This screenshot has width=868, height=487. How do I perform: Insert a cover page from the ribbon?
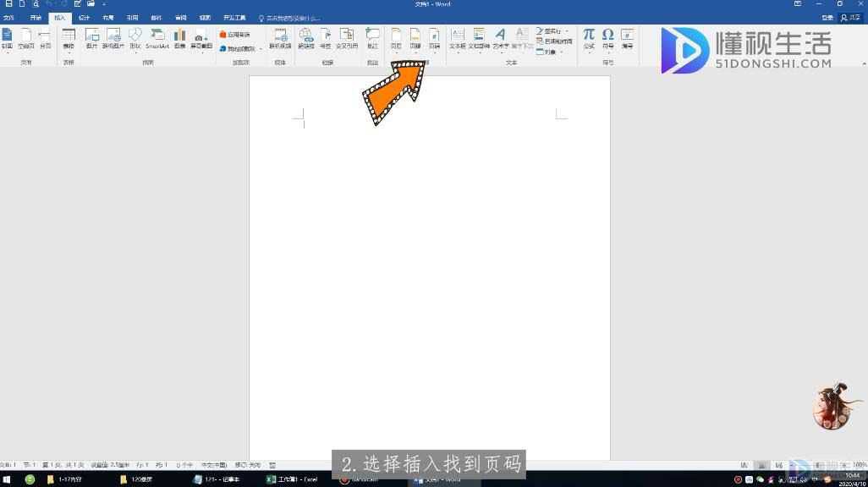(7, 39)
